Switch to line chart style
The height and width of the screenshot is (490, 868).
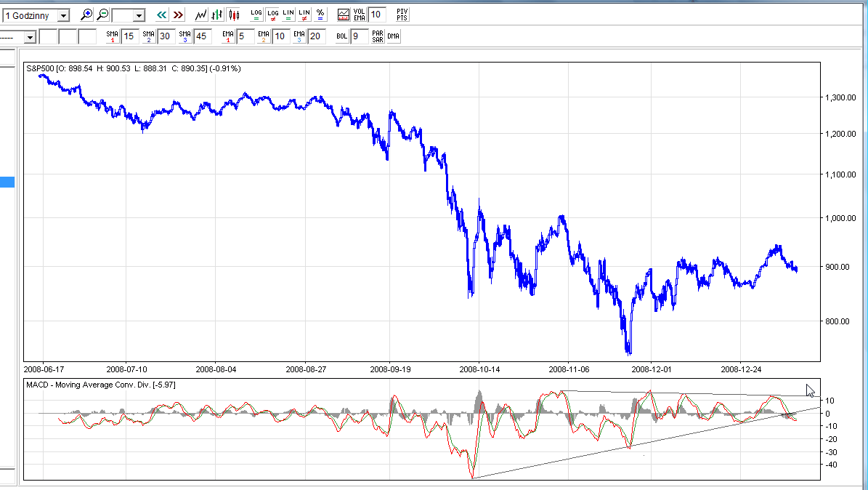click(x=201, y=15)
